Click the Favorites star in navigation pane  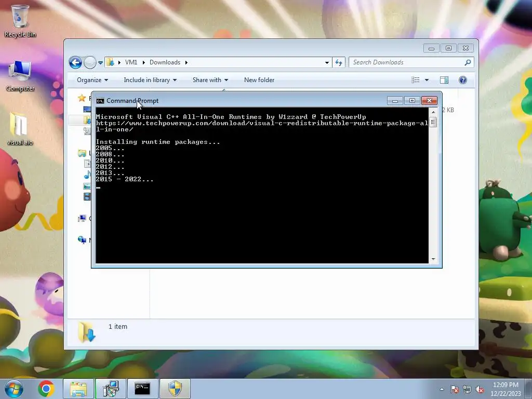[x=82, y=98]
